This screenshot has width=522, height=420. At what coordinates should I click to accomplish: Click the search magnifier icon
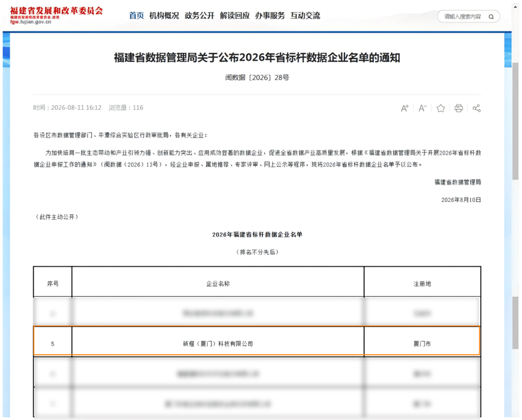(491, 17)
